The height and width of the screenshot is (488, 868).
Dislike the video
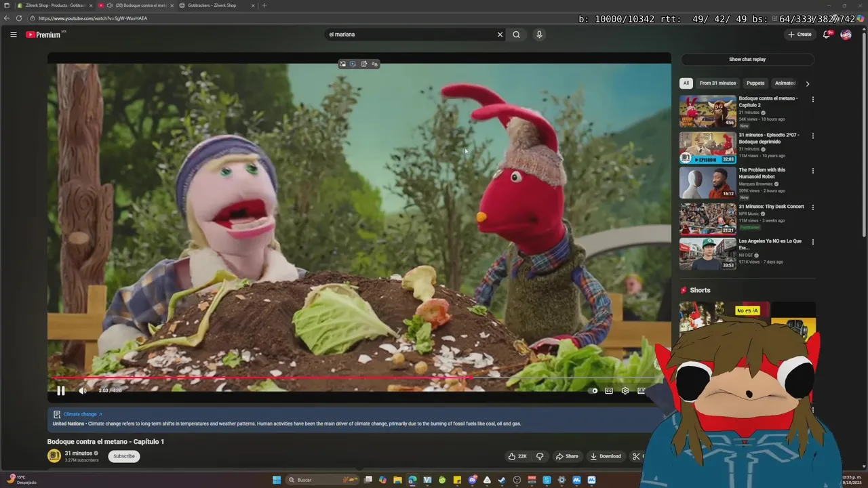(x=540, y=456)
